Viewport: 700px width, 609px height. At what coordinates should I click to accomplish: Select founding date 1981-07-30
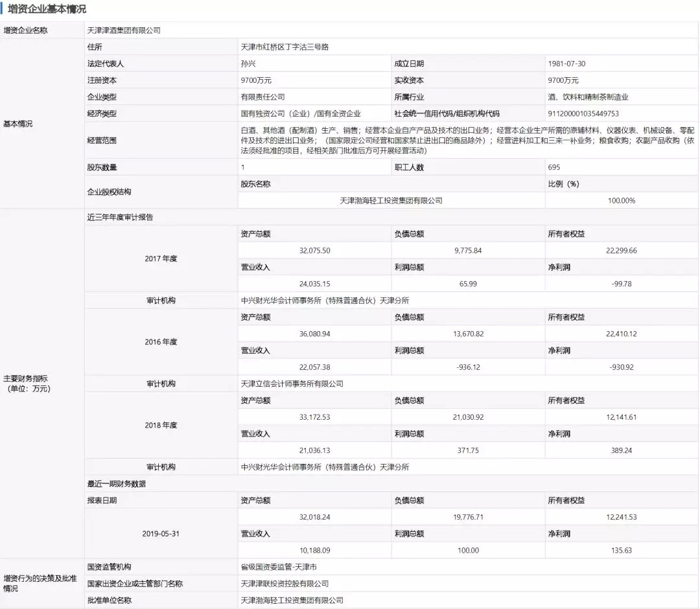[566, 63]
